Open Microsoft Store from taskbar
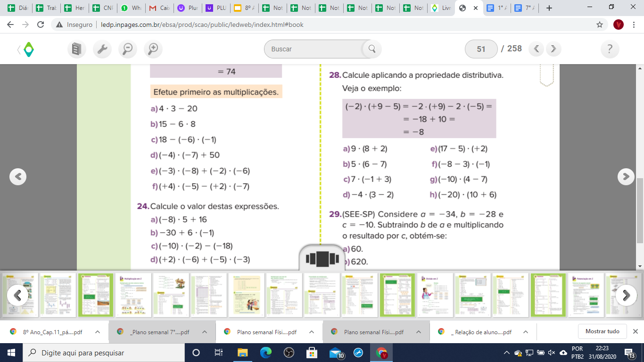The image size is (644, 362). pyautogui.click(x=312, y=353)
